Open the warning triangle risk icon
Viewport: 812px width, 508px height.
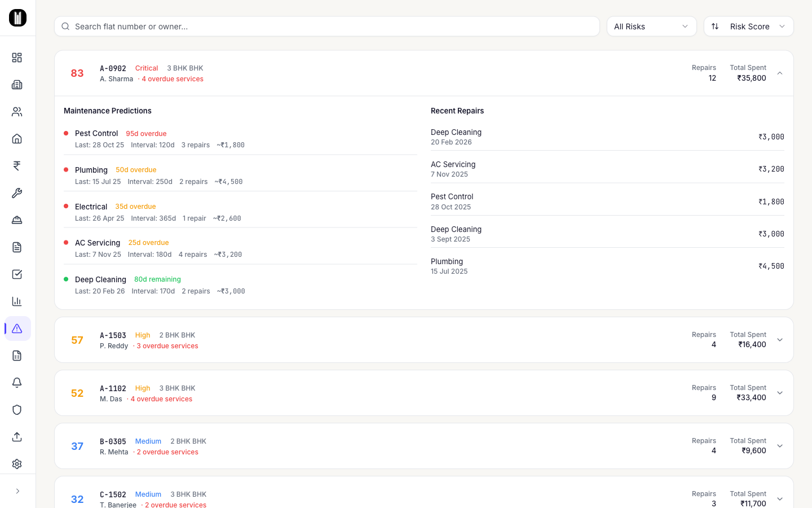coord(17,329)
